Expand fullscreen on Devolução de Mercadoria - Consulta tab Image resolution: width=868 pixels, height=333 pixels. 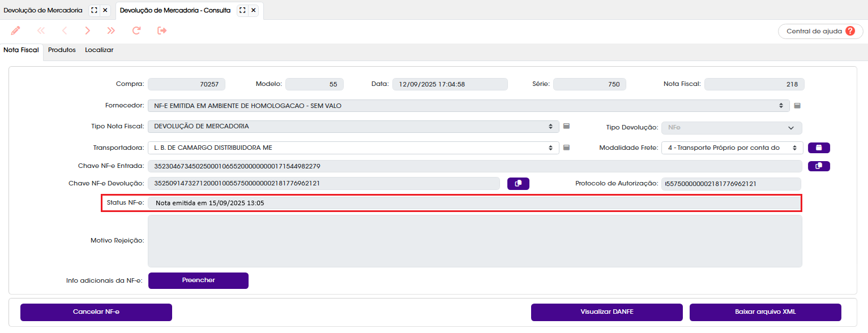click(242, 10)
